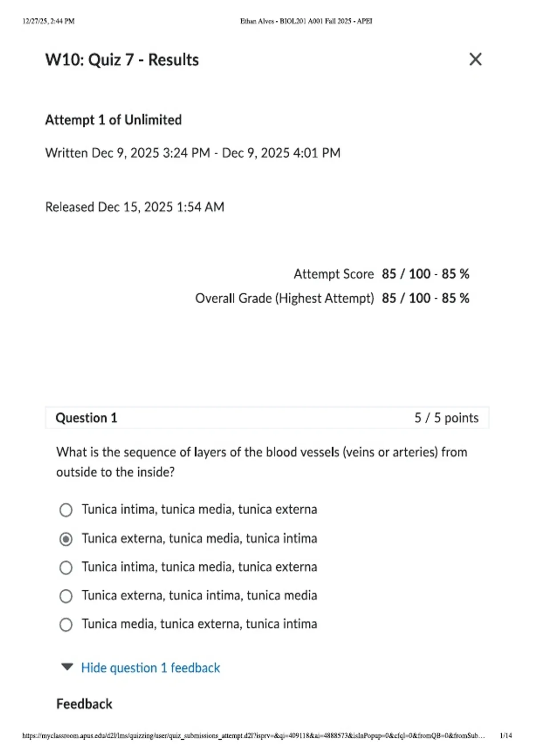534x756 pixels.
Task: Click the myclassroom.apus.edu URL in the footer
Action: click(x=254, y=736)
